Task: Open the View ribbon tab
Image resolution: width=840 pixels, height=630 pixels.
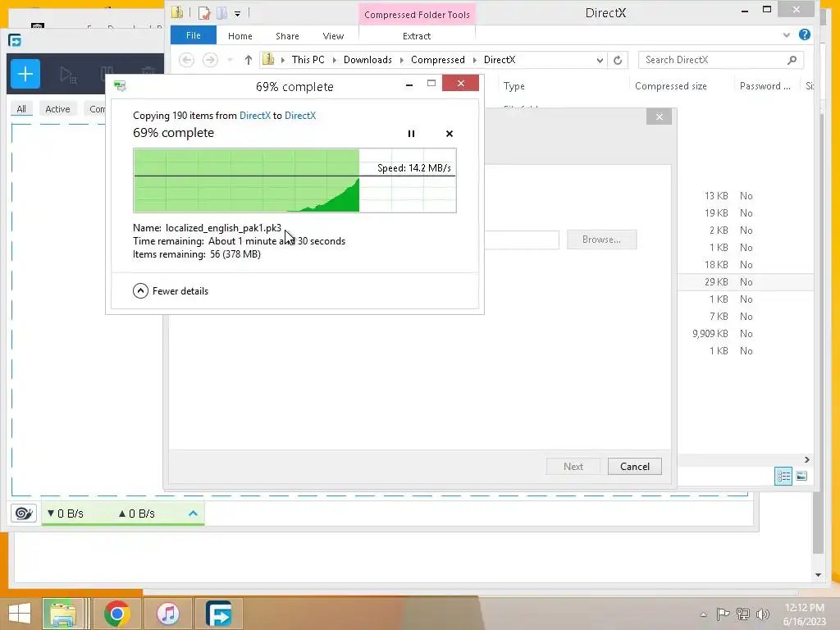Action: [x=333, y=36]
